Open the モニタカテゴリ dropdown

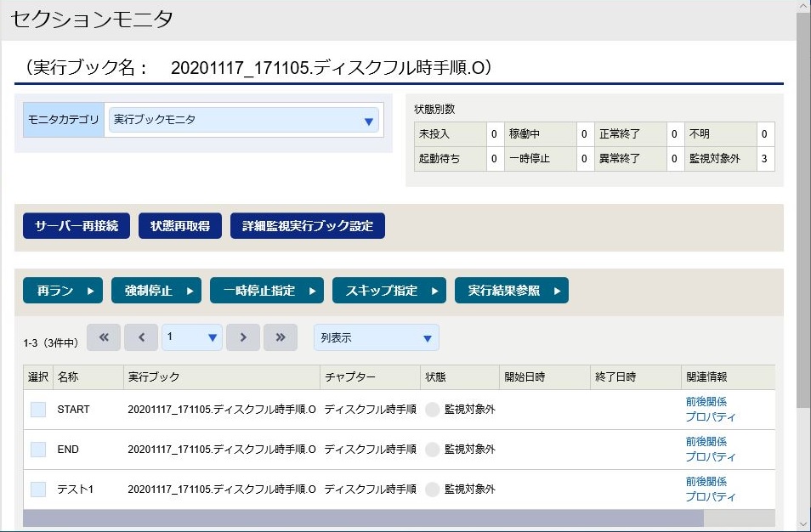pos(244,120)
